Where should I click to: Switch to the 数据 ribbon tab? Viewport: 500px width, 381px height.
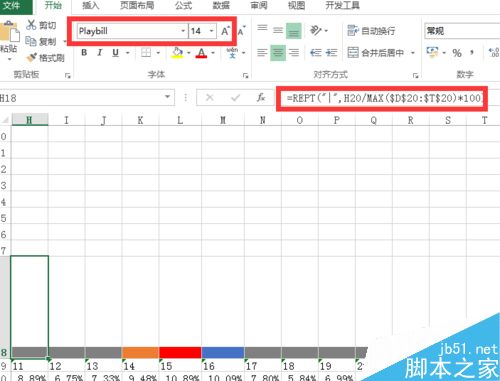[x=221, y=6]
